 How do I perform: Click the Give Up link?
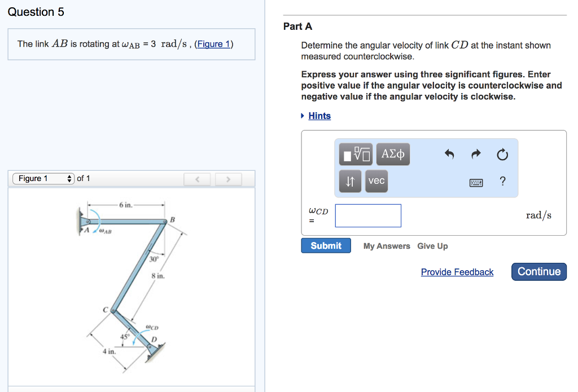432,246
